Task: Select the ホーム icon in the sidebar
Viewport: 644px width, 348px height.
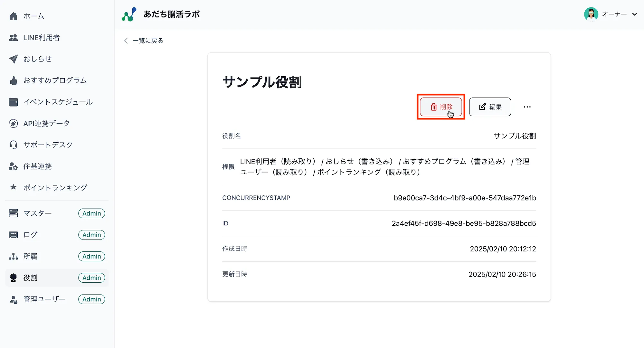Action: (x=13, y=16)
